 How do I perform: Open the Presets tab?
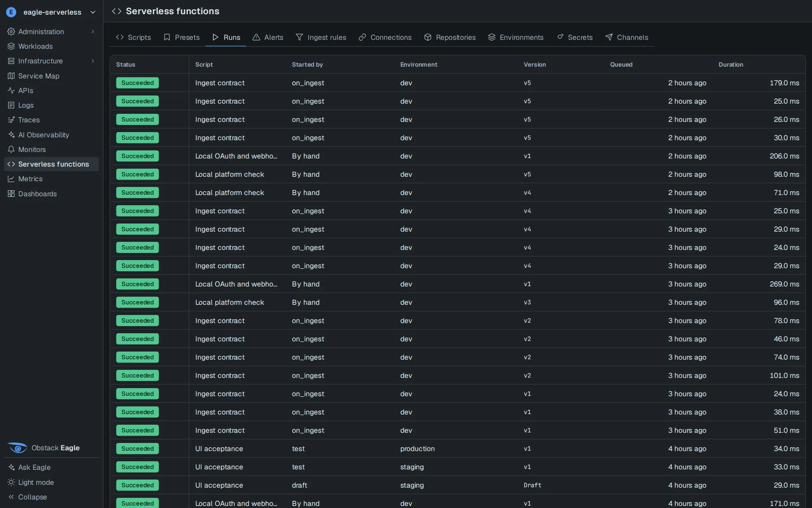point(181,37)
